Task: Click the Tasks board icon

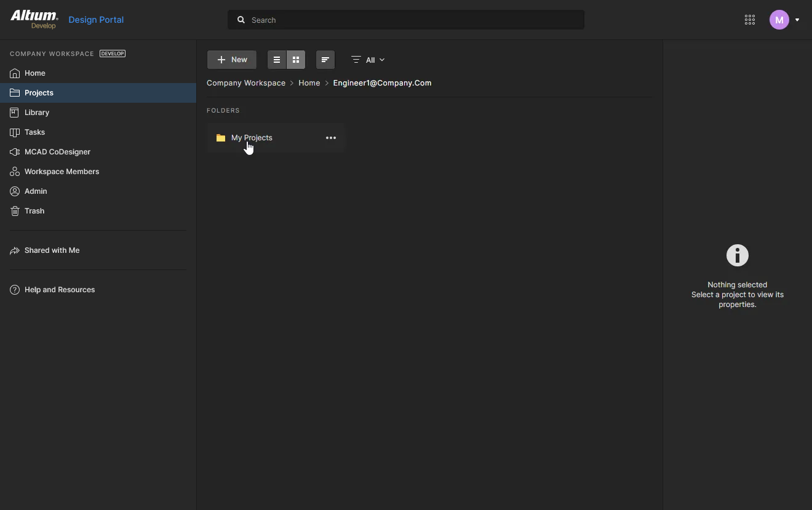Action: click(x=15, y=132)
